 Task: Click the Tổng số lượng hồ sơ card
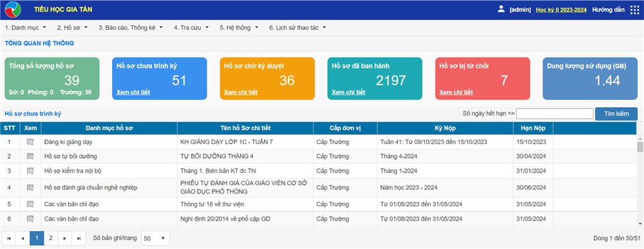pos(52,79)
